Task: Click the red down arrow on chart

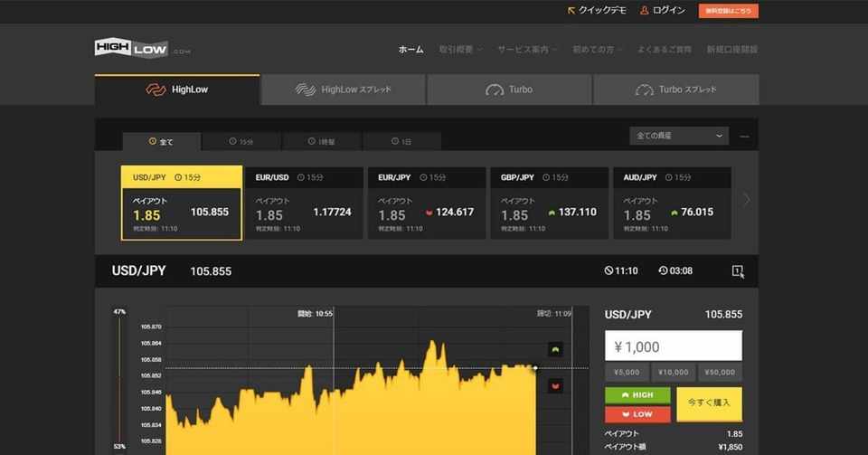Action: 555,386
